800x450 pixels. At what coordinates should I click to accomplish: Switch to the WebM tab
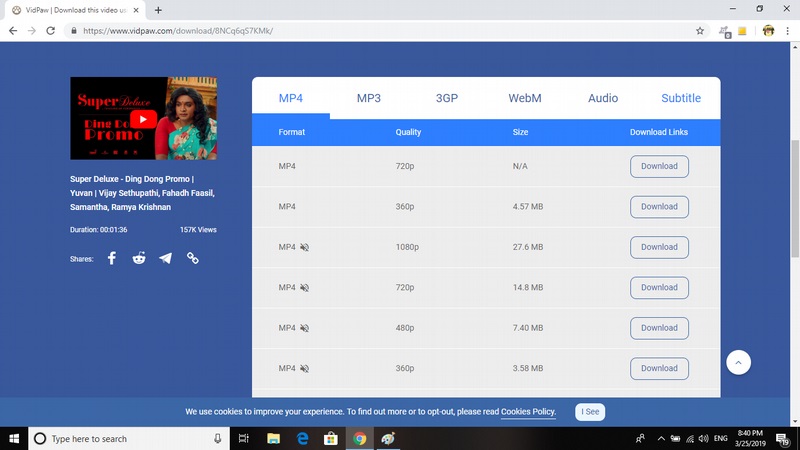[525, 98]
